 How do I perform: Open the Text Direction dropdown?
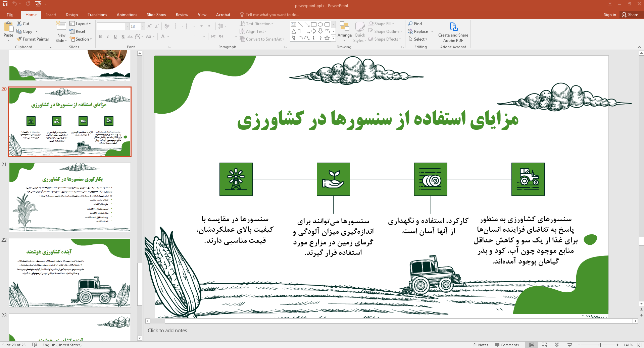pyautogui.click(x=256, y=23)
